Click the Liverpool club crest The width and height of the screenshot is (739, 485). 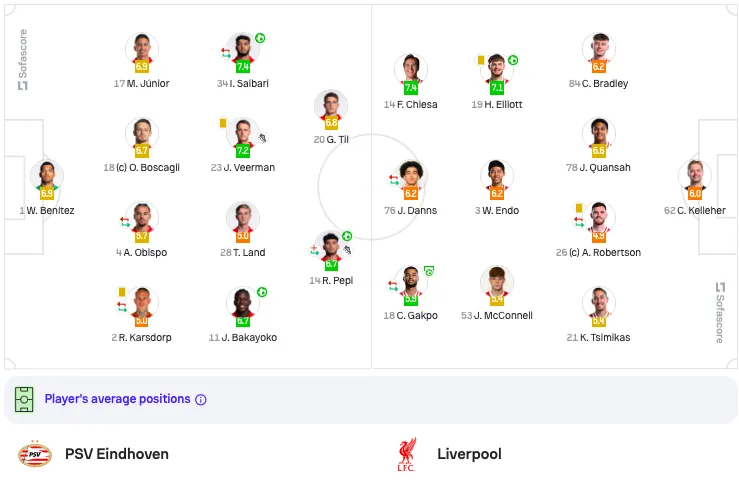point(406,454)
